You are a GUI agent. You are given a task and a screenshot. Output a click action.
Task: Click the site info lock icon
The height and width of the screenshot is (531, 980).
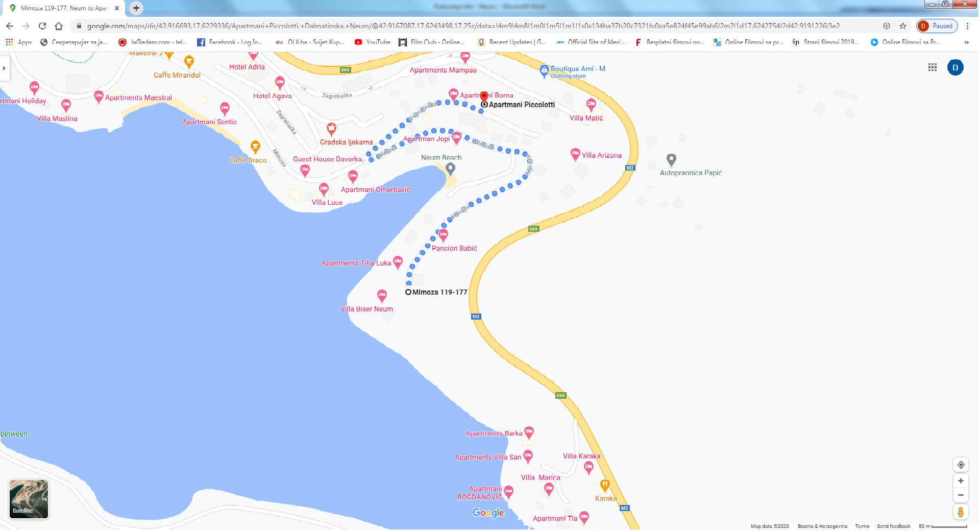pos(79,26)
